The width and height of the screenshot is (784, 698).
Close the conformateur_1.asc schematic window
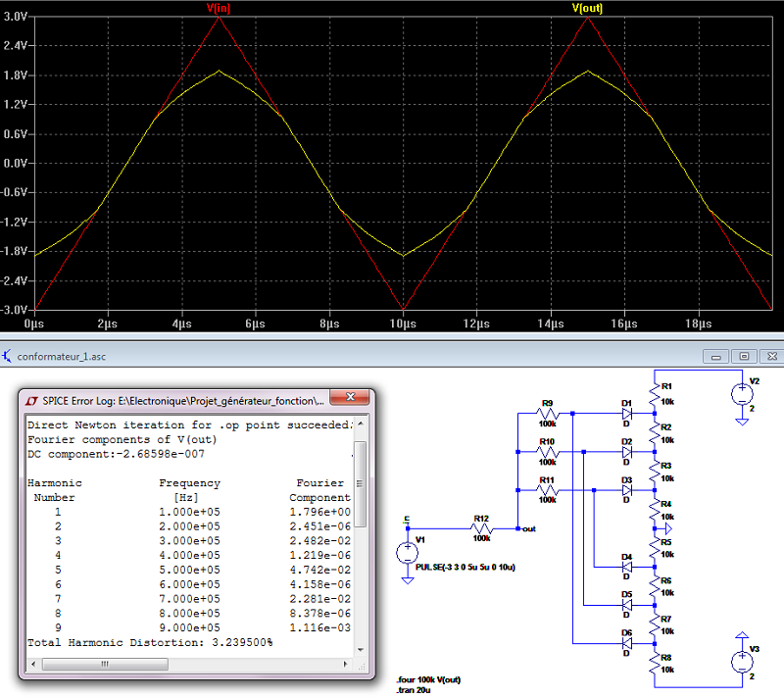pos(772,357)
